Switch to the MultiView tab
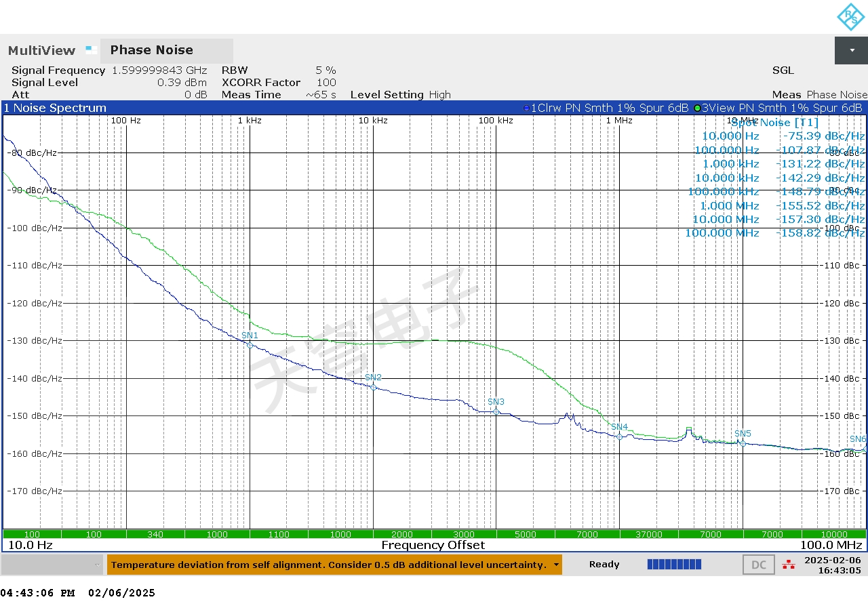 tap(41, 51)
